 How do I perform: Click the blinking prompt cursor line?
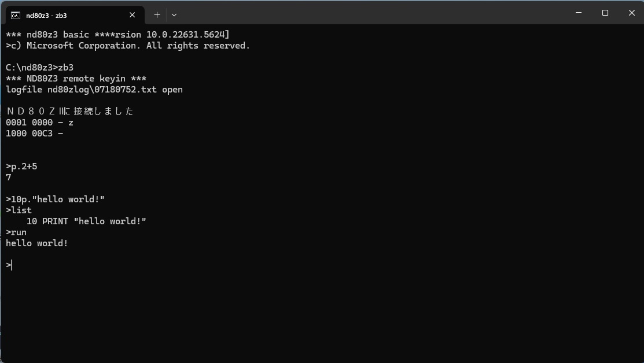tap(9, 265)
